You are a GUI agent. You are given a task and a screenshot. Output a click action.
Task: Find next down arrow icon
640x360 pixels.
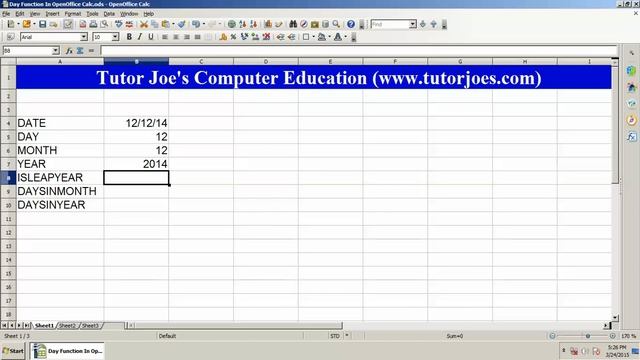click(423, 24)
